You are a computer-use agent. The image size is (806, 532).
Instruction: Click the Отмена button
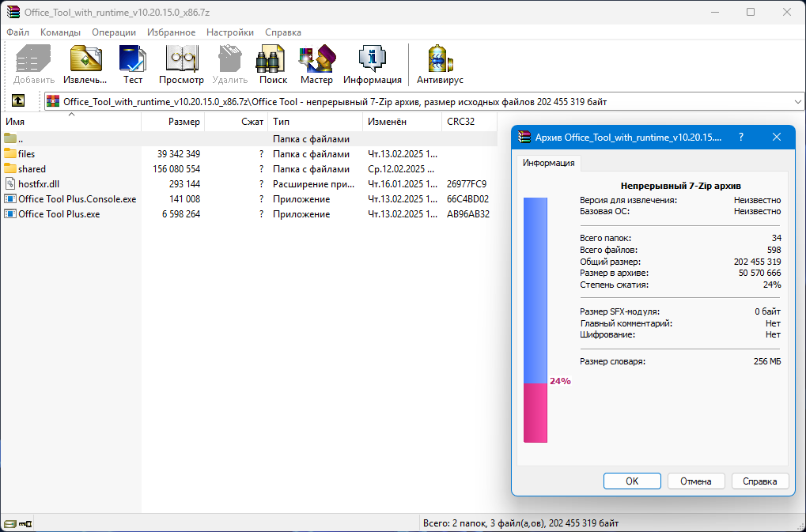click(696, 481)
